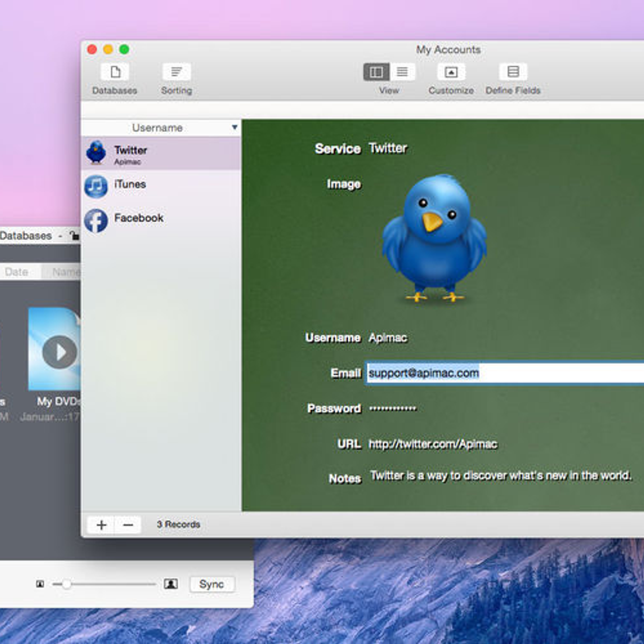The height and width of the screenshot is (644, 644).
Task: Select the Twitter record in sidebar
Action: coord(161,153)
